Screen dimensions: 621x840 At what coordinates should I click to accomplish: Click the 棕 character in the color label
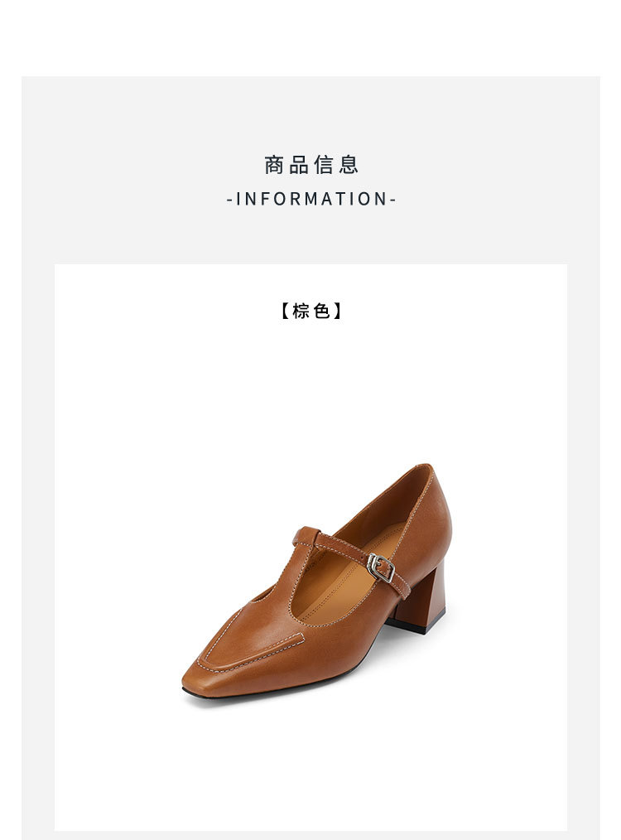click(301, 310)
